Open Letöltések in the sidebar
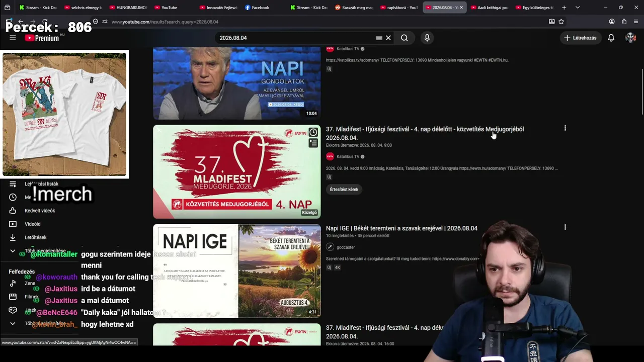This screenshot has height=362, width=644. coord(36,238)
